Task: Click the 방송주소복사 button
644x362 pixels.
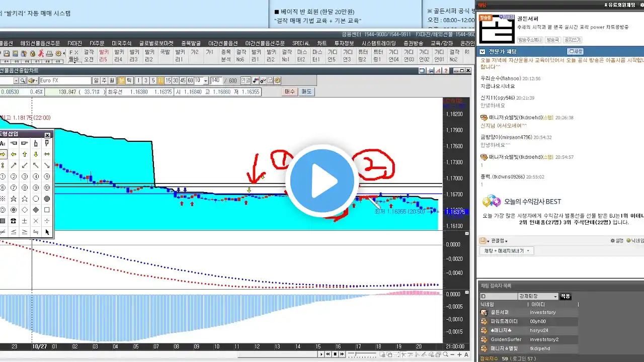Action: tap(530, 40)
